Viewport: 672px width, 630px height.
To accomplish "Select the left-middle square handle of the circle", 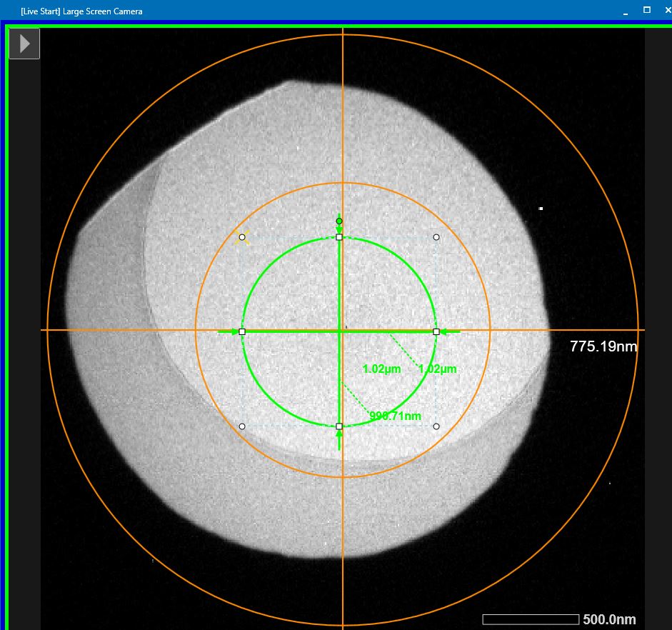I will [x=242, y=331].
